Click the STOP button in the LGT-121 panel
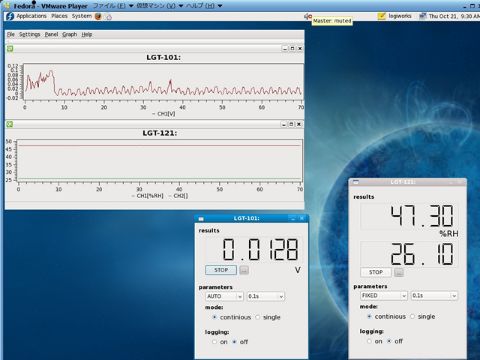The image size is (480, 360). (376, 272)
